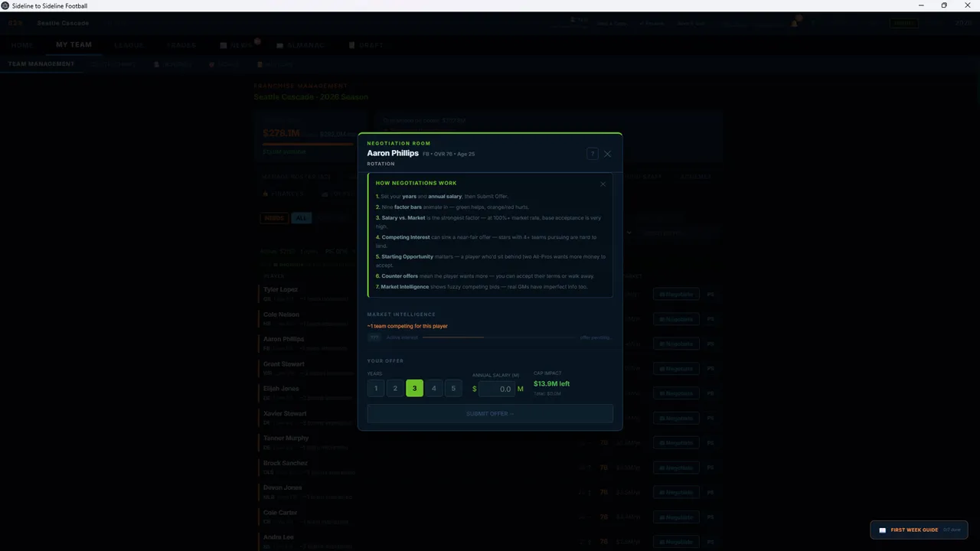
Task: Click the First Week Guide book icon
Action: (882, 530)
